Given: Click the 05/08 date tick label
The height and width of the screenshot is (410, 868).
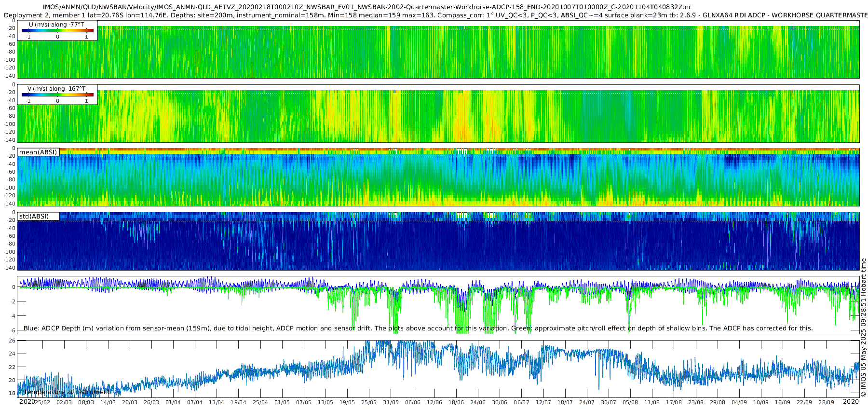Looking at the screenshot, I should pos(630,402).
